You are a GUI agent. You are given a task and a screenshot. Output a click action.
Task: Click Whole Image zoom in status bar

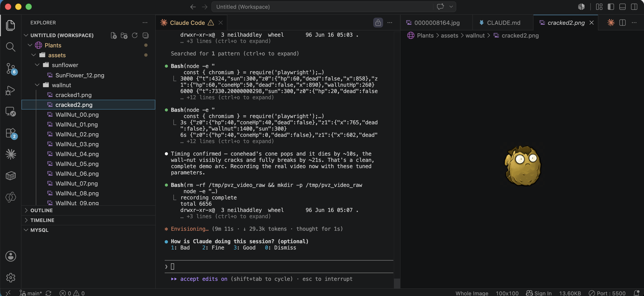coord(472,293)
